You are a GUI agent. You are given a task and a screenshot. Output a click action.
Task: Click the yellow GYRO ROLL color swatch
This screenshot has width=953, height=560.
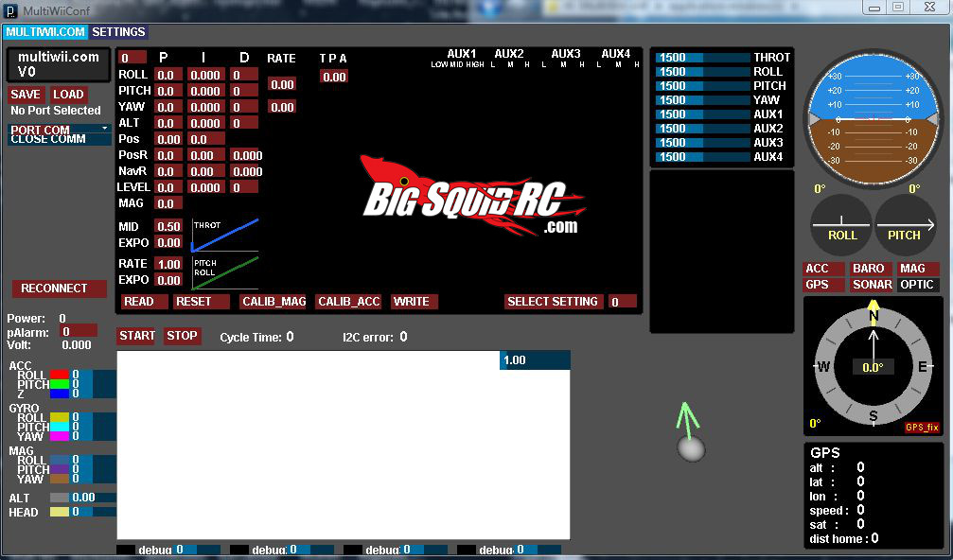(59, 417)
